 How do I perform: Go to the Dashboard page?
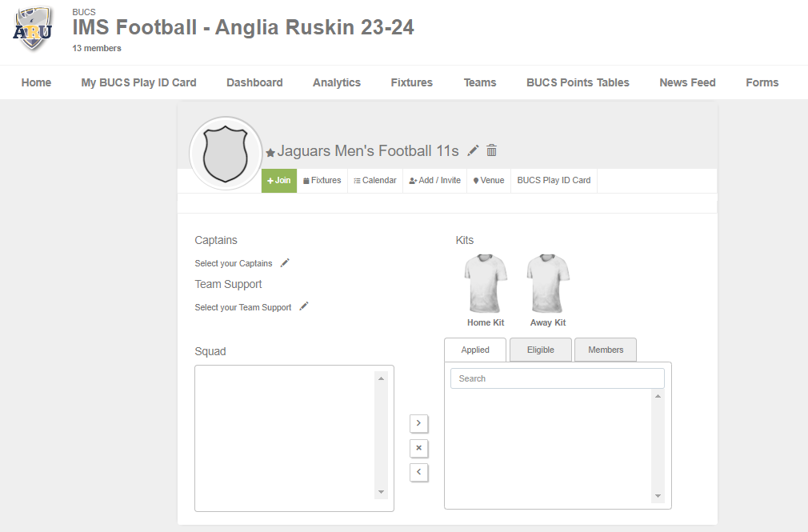tap(254, 82)
